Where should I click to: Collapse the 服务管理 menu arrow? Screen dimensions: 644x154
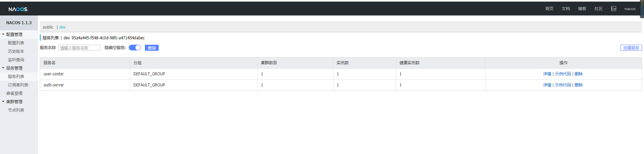[x=3, y=68]
